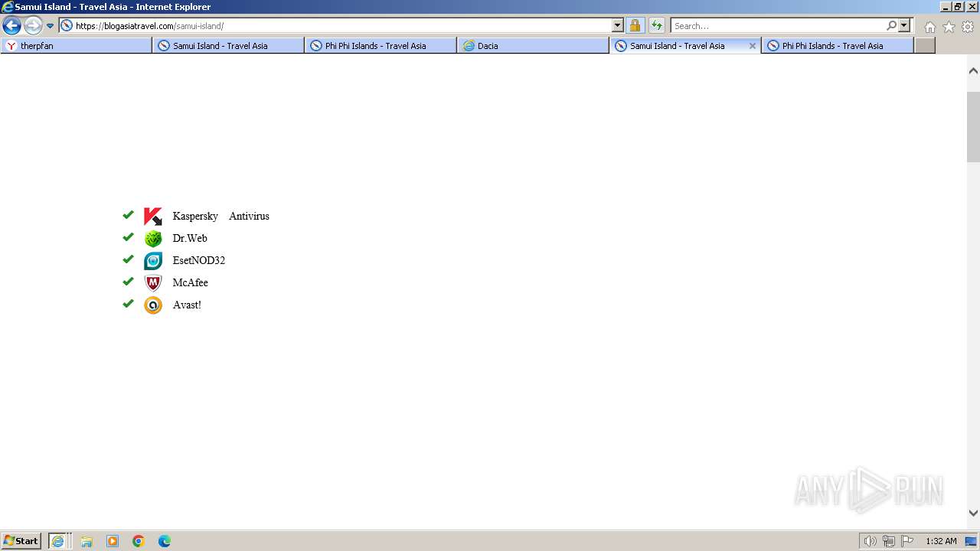
Task: Click the security lock icon
Action: 635,26
